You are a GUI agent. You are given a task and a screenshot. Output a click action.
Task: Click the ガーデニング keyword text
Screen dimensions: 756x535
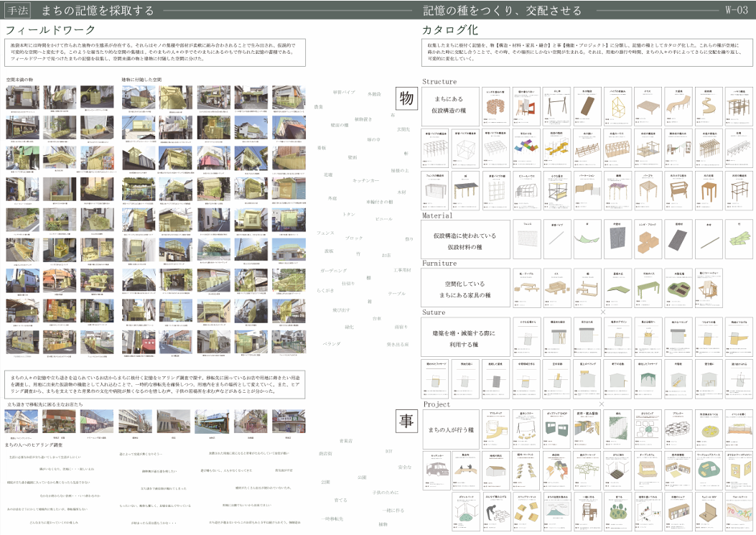coord(333,269)
